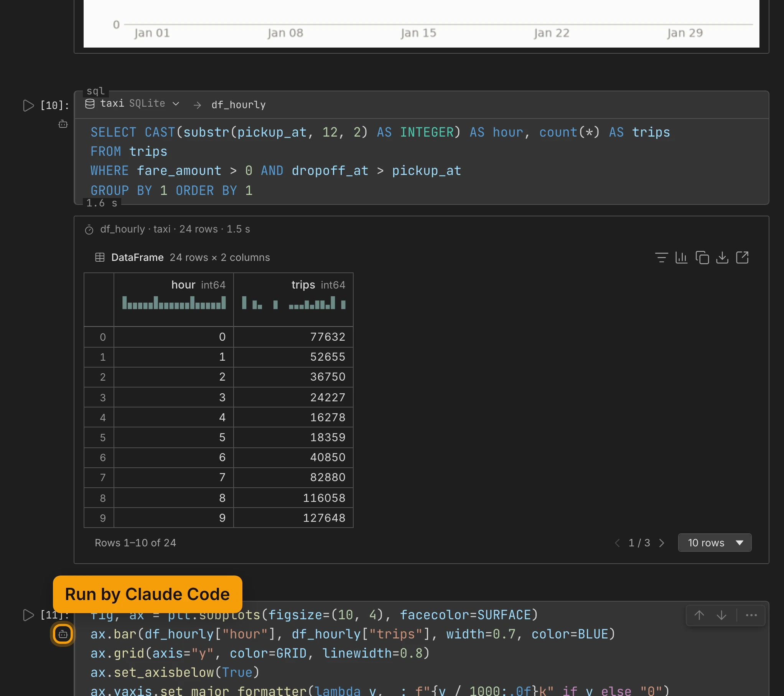784x696 pixels.
Task: Run the Python cell numbered 11
Action: 28,615
